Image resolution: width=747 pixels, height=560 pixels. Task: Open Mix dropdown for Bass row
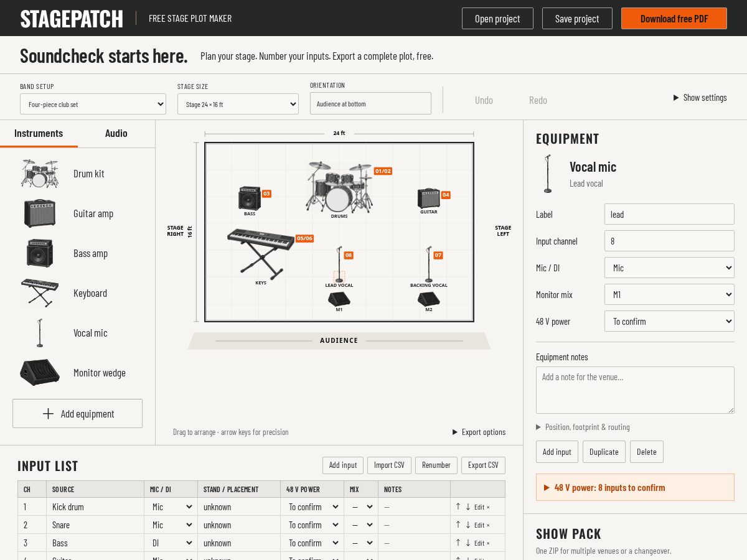(x=362, y=543)
